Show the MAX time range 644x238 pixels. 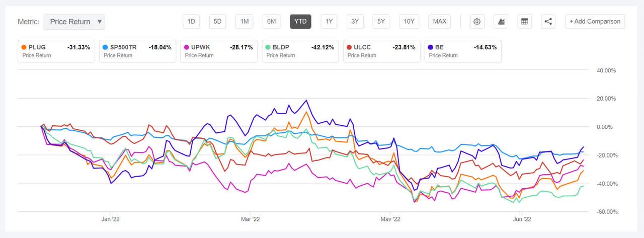pyautogui.click(x=439, y=22)
